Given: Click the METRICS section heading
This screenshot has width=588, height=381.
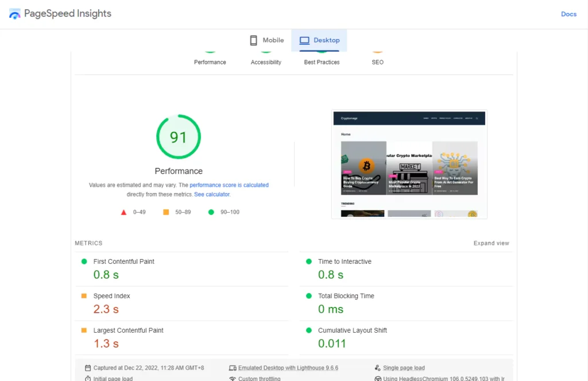Looking at the screenshot, I should pyautogui.click(x=88, y=243).
